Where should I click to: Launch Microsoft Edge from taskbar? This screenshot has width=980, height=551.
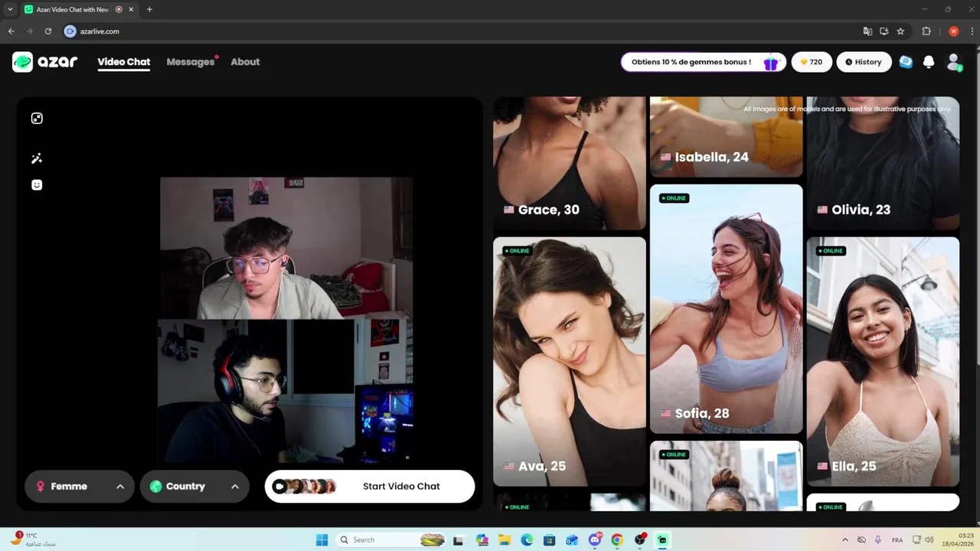coord(527,540)
